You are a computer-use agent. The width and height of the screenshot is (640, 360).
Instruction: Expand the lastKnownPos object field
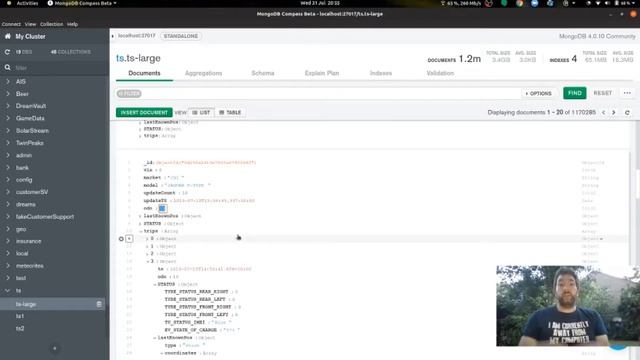coord(140,216)
